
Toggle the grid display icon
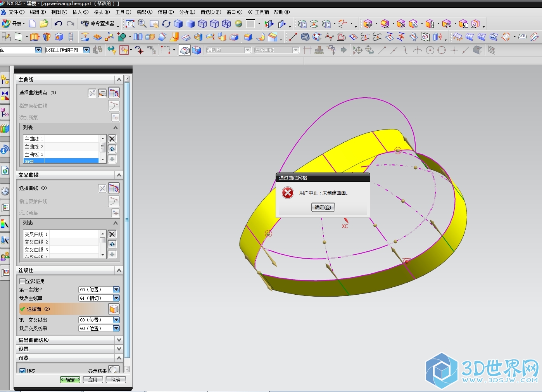(492, 50)
